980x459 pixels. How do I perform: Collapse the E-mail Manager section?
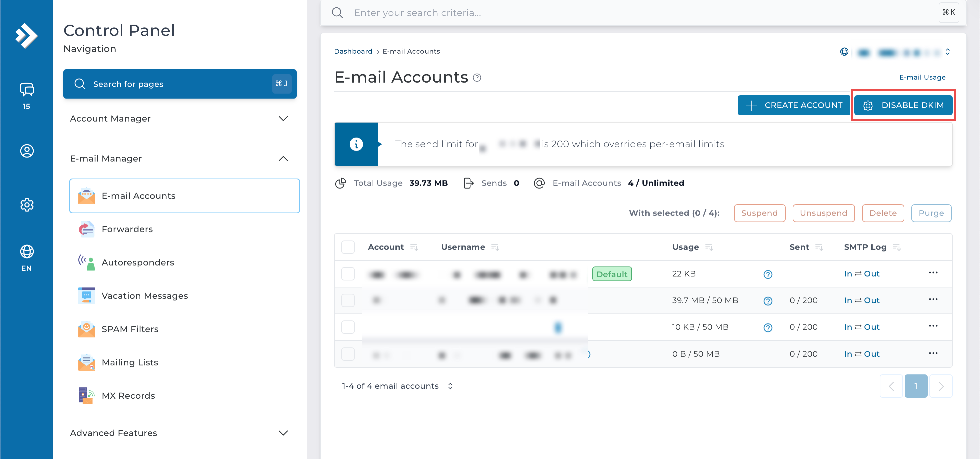pyautogui.click(x=283, y=159)
